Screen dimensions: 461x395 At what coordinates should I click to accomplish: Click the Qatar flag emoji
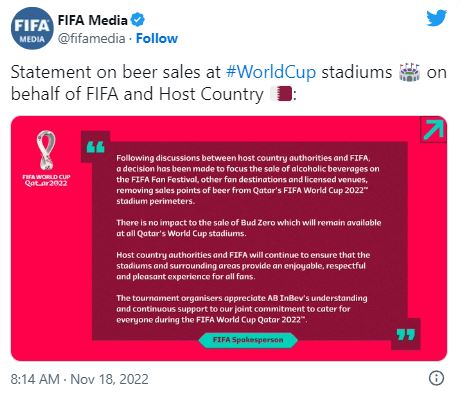(x=281, y=94)
